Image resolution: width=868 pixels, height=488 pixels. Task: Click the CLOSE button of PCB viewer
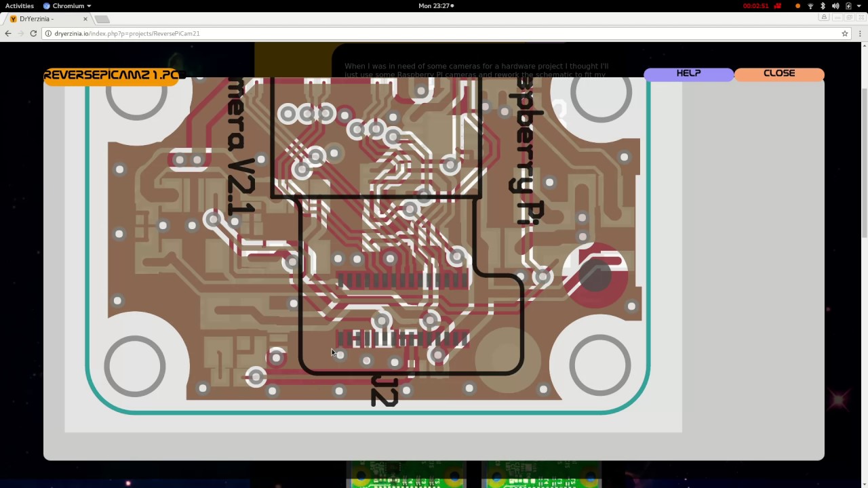click(779, 73)
